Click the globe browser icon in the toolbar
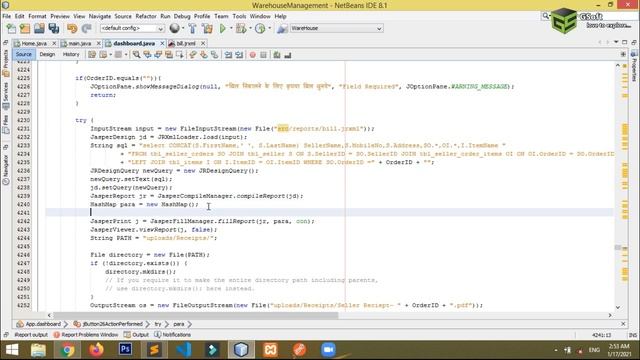 click(x=175, y=28)
